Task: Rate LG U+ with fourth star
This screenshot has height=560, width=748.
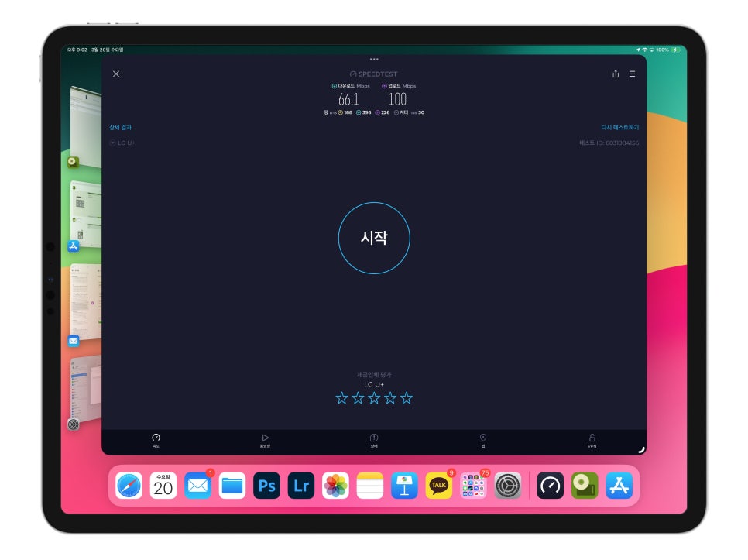Action: pos(390,398)
